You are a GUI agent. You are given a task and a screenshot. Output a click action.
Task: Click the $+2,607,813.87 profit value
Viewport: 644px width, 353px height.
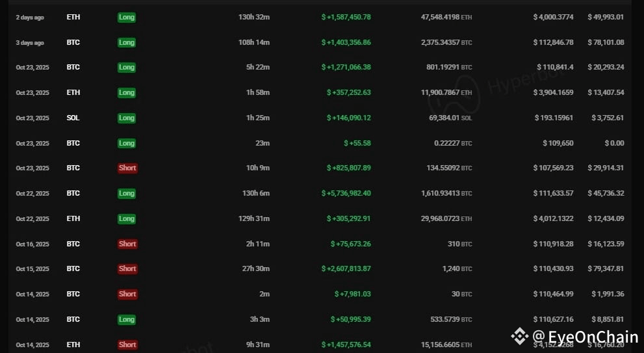346,268
